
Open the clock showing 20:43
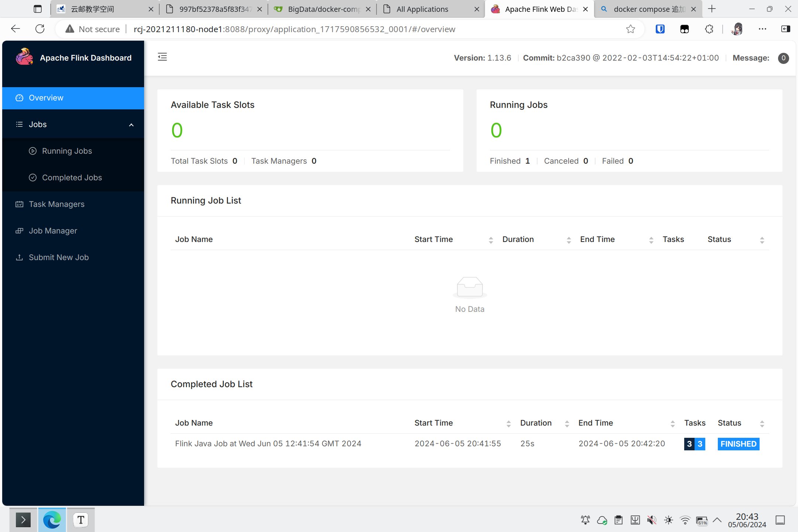(x=747, y=520)
